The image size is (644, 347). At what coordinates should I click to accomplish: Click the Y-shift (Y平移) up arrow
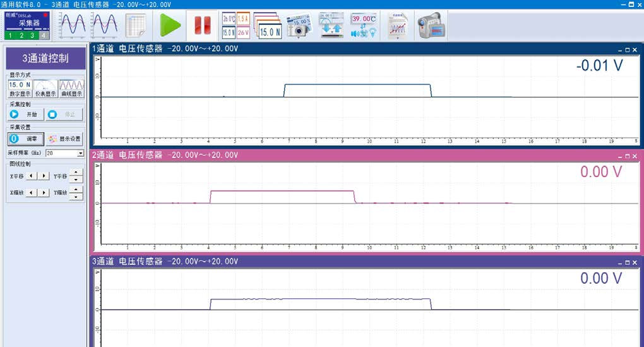(76, 173)
